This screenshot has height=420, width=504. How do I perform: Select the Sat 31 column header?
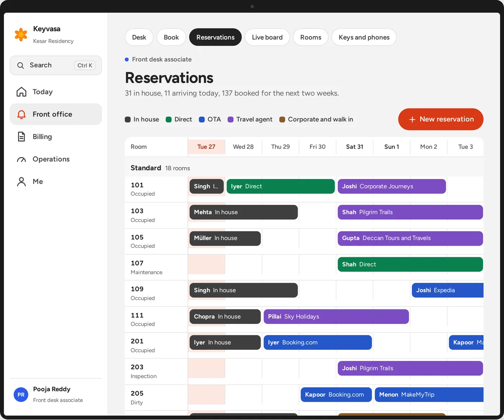355,147
